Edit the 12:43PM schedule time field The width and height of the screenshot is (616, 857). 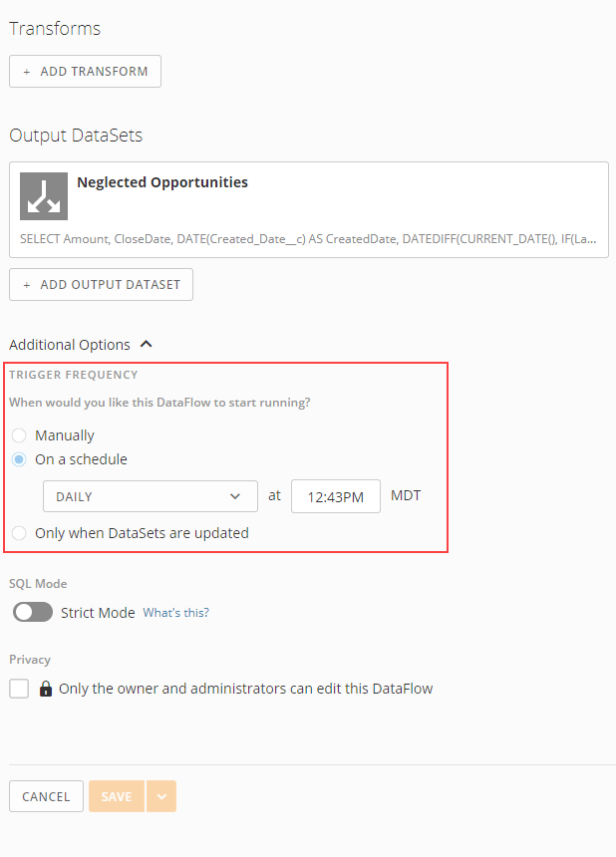(336, 496)
